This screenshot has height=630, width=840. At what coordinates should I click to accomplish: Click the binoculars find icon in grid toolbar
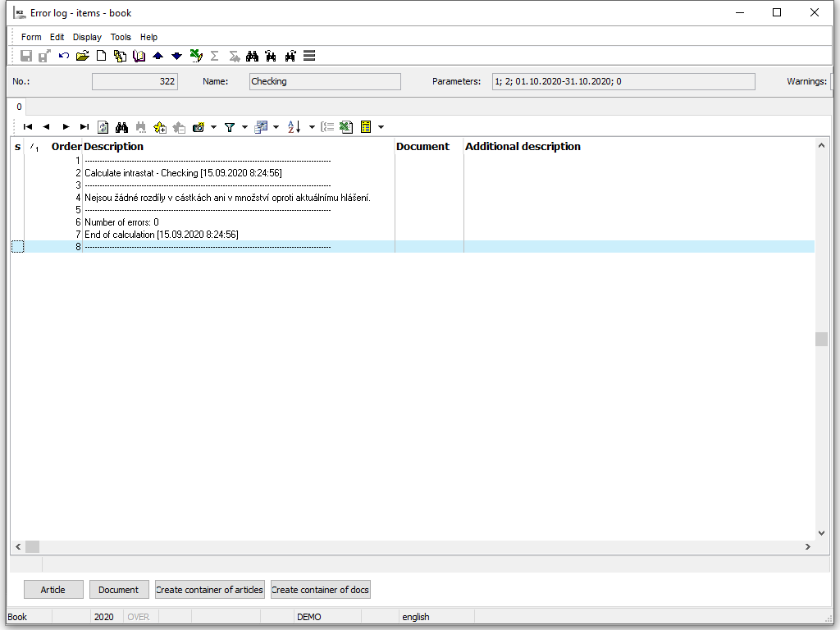121,127
